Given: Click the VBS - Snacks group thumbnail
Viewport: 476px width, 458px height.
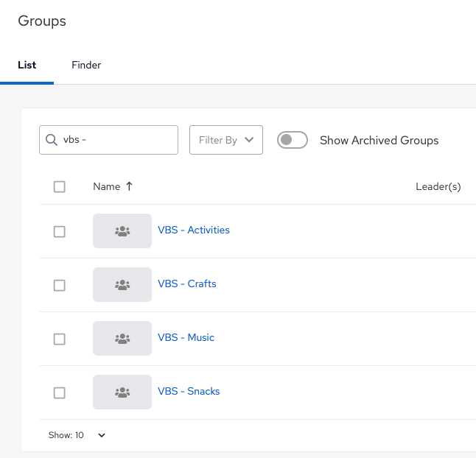Looking at the screenshot, I should point(122,392).
